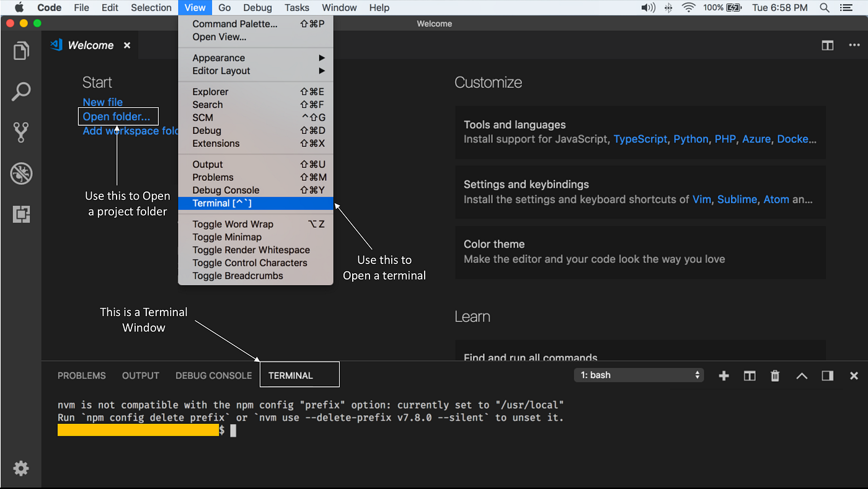Image resolution: width=868 pixels, height=489 pixels.
Task: Click inside the terminal input prompt
Action: [234, 430]
